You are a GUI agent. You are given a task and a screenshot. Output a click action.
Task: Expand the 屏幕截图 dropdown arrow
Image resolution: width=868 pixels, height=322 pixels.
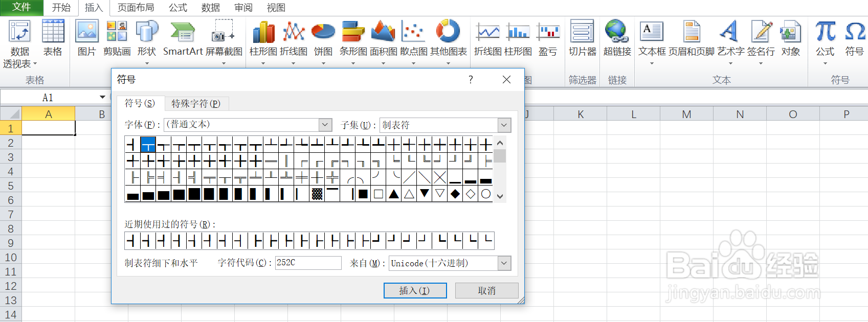pos(224,63)
